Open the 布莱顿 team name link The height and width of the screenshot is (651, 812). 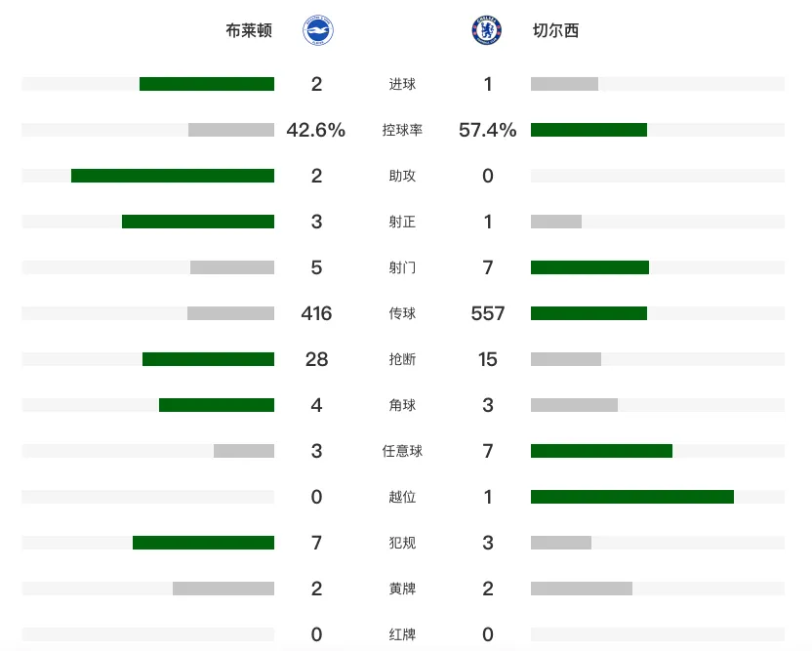[249, 30]
